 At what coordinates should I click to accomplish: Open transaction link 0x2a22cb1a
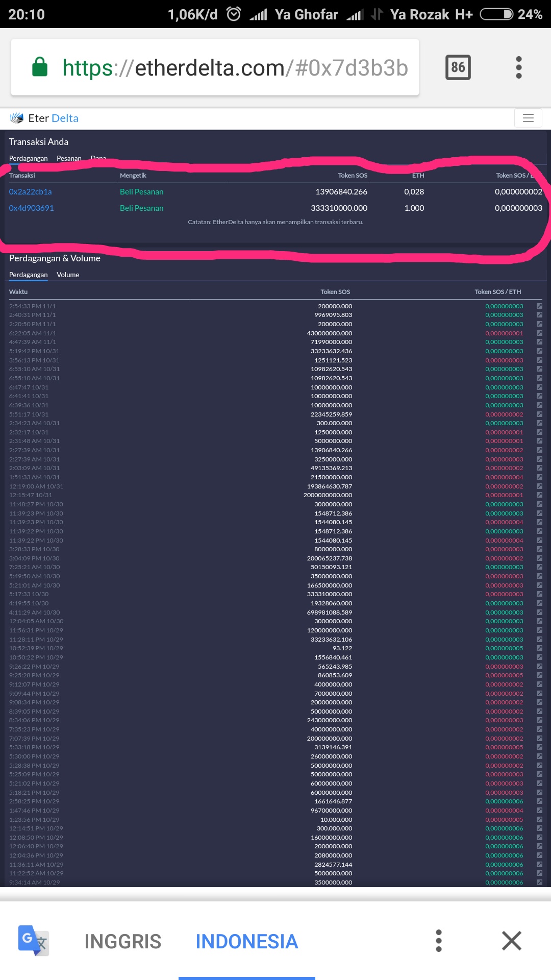(31, 192)
